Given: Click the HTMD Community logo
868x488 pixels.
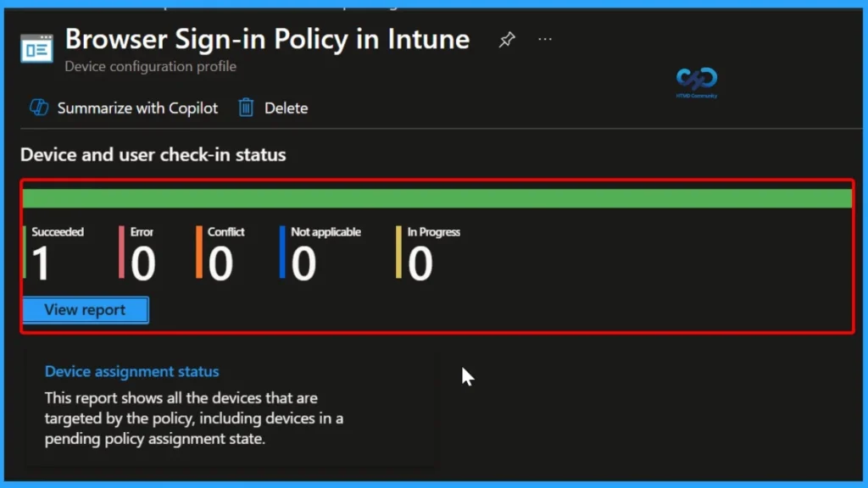Looking at the screenshot, I should 695,82.
